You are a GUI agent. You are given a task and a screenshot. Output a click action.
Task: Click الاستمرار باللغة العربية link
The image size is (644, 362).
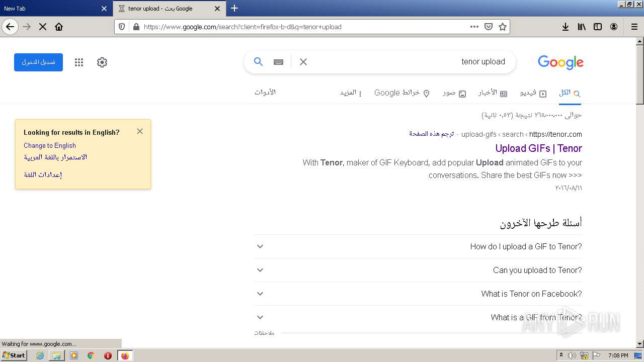click(55, 157)
